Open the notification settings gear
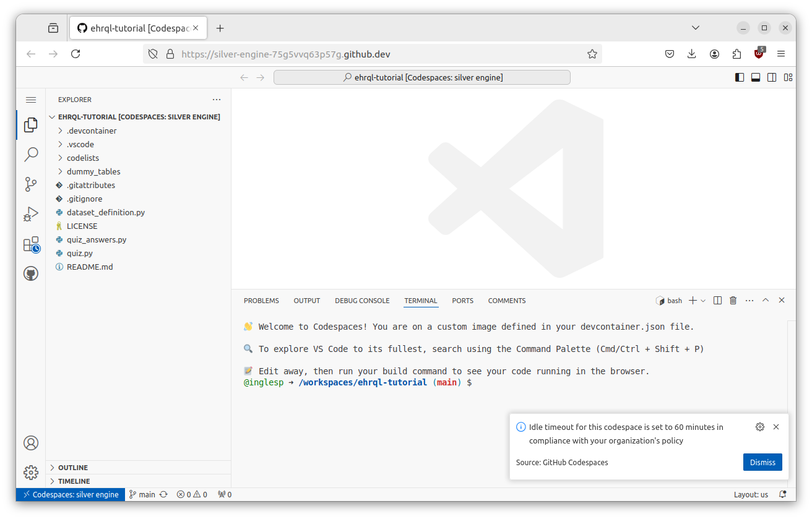This screenshot has height=519, width=812. click(x=760, y=427)
